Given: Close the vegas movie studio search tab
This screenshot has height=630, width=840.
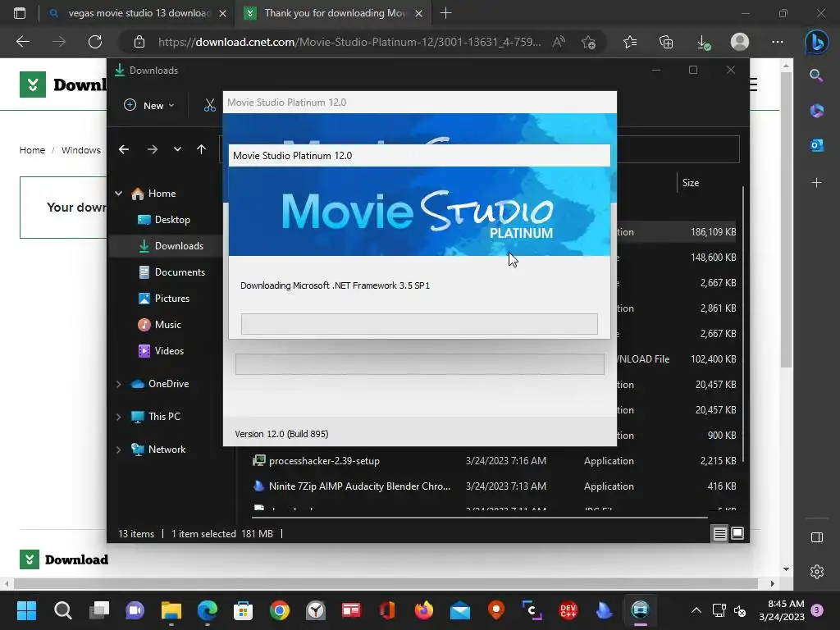Looking at the screenshot, I should [222, 13].
